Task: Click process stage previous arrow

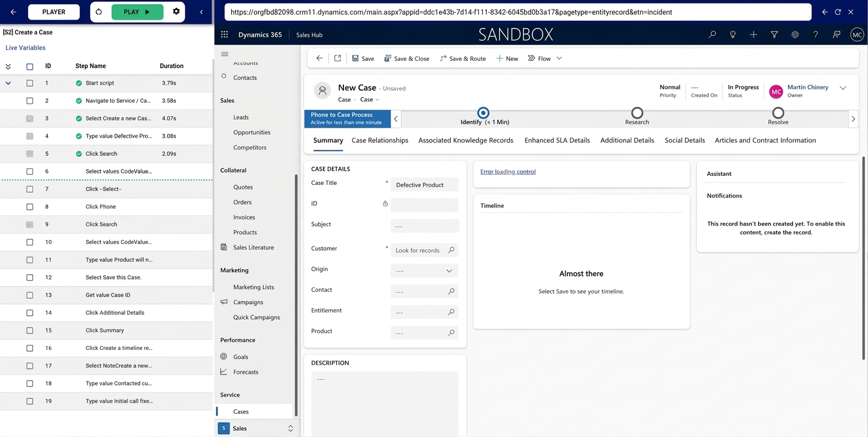Action: click(396, 119)
